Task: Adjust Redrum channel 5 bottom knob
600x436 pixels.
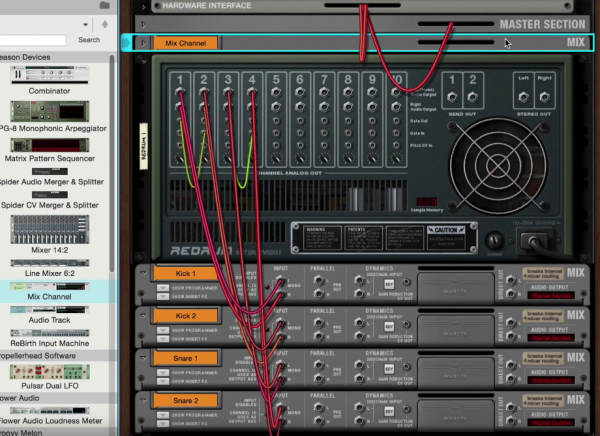Action: coord(277,158)
